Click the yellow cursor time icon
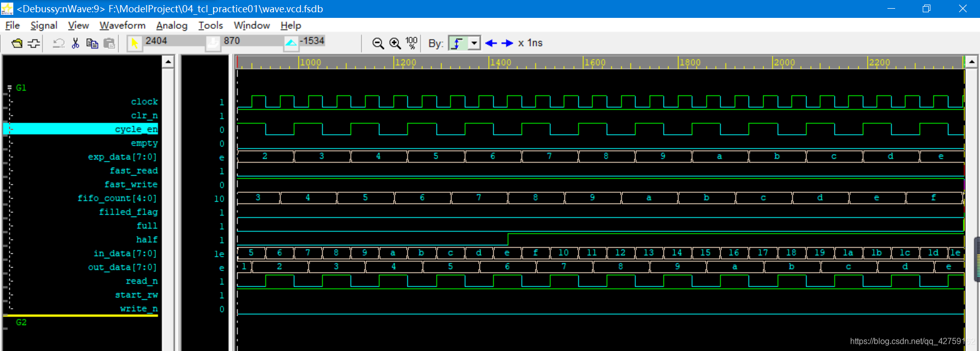The width and height of the screenshot is (980, 351). point(134,44)
